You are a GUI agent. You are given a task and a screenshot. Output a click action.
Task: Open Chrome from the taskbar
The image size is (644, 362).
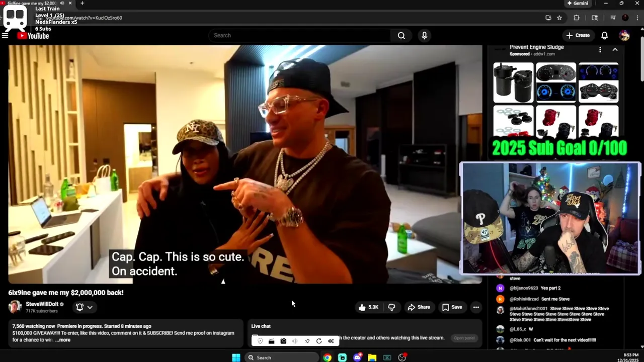(x=328, y=357)
